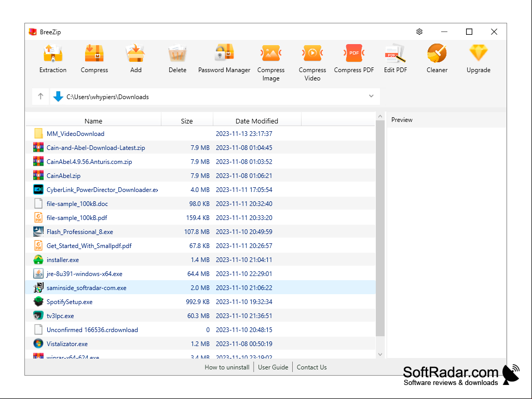This screenshot has width=532, height=399.
Task: Open the How to uninstall link
Action: click(227, 367)
